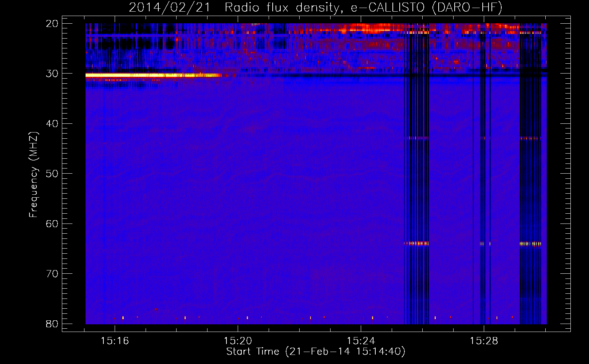Viewport: 589px width, 364px height.
Task: Click the bright yellow emission band near 30 MHz
Action: point(153,75)
